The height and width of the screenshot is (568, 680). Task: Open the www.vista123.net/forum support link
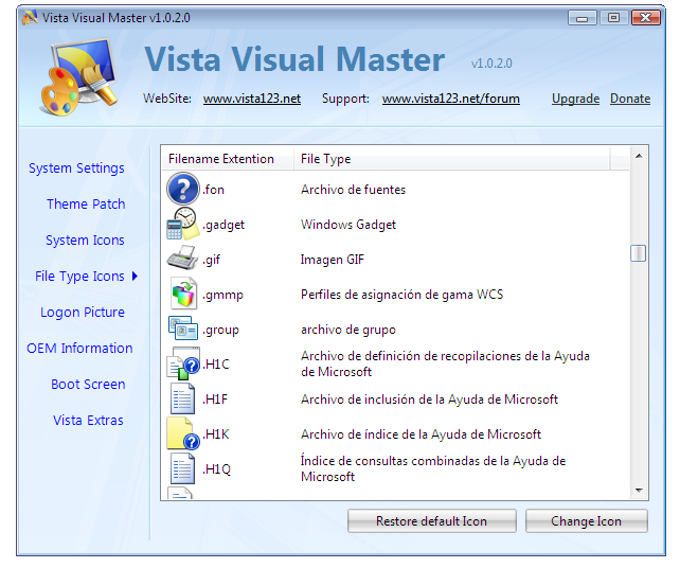pyautogui.click(x=451, y=99)
